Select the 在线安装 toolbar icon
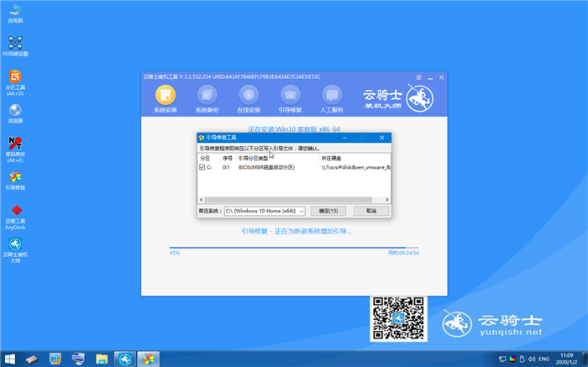The width and height of the screenshot is (588, 367). tap(249, 99)
